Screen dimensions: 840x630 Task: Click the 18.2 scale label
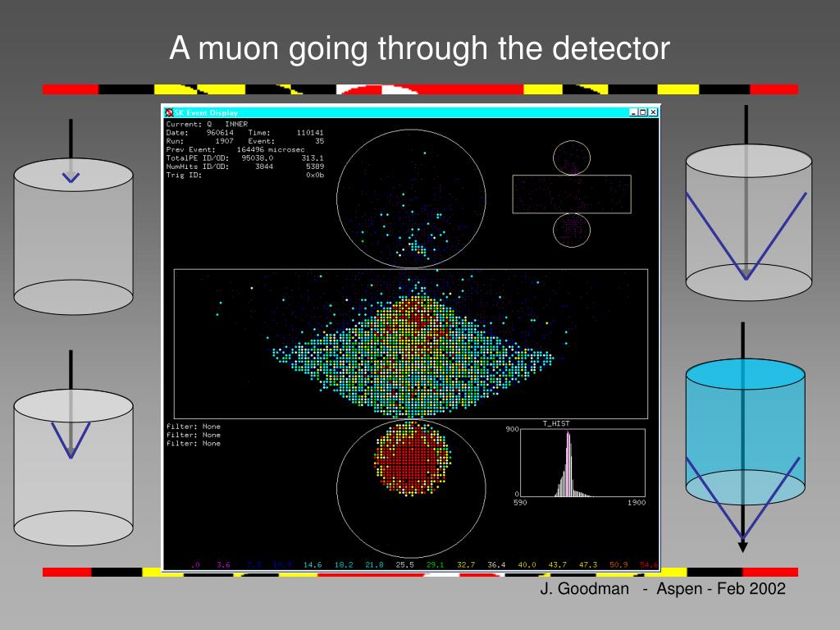coord(344,564)
